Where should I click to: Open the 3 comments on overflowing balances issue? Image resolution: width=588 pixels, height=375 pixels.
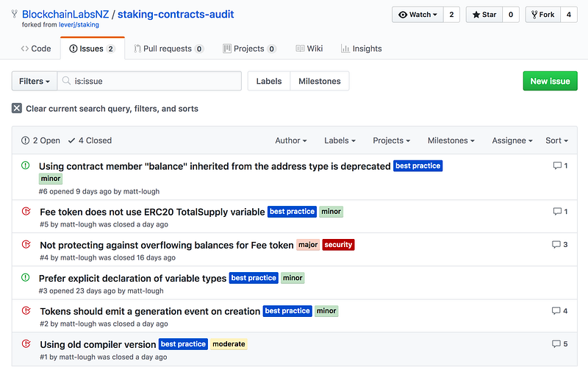tap(560, 245)
